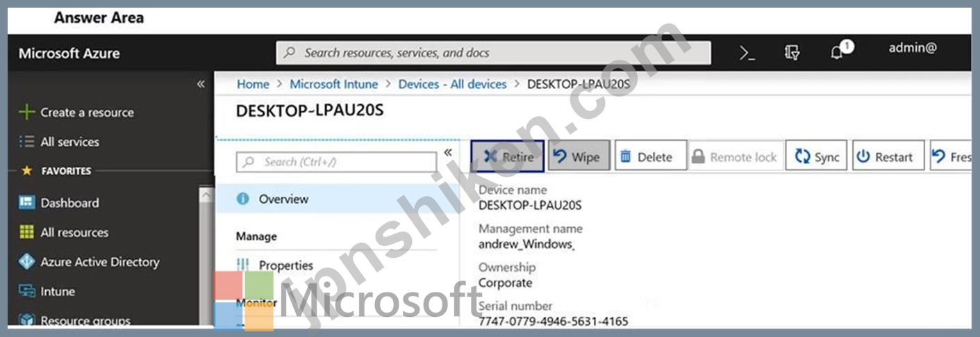
Task: Go to Microsoft Intune breadcrumb link
Action: pyautogui.click(x=333, y=84)
